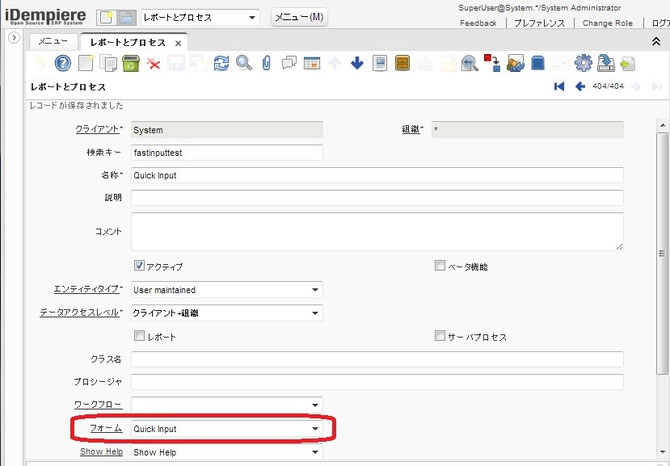670x466 pixels.
Task: Click the レコードが保存されました status message
Action: (76, 106)
